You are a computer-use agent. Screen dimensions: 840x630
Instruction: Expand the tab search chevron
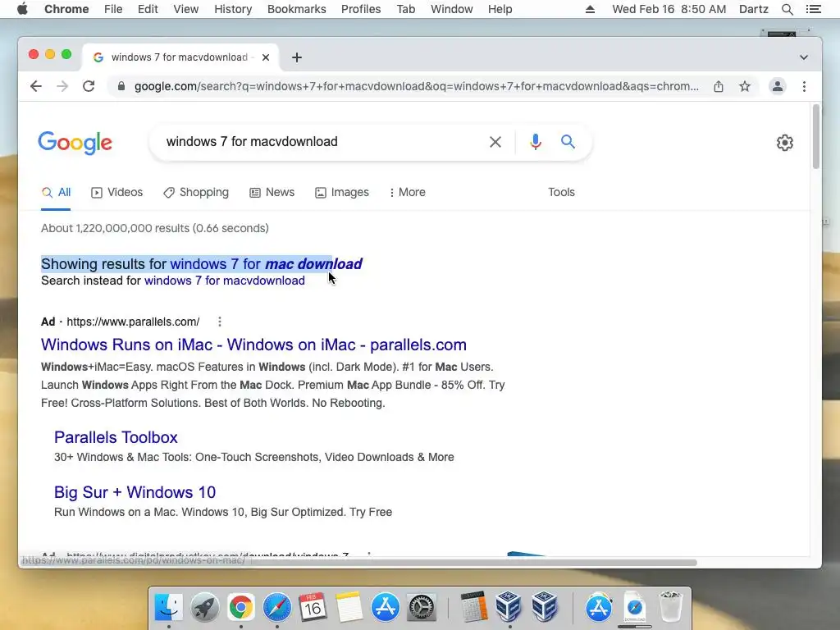point(804,57)
